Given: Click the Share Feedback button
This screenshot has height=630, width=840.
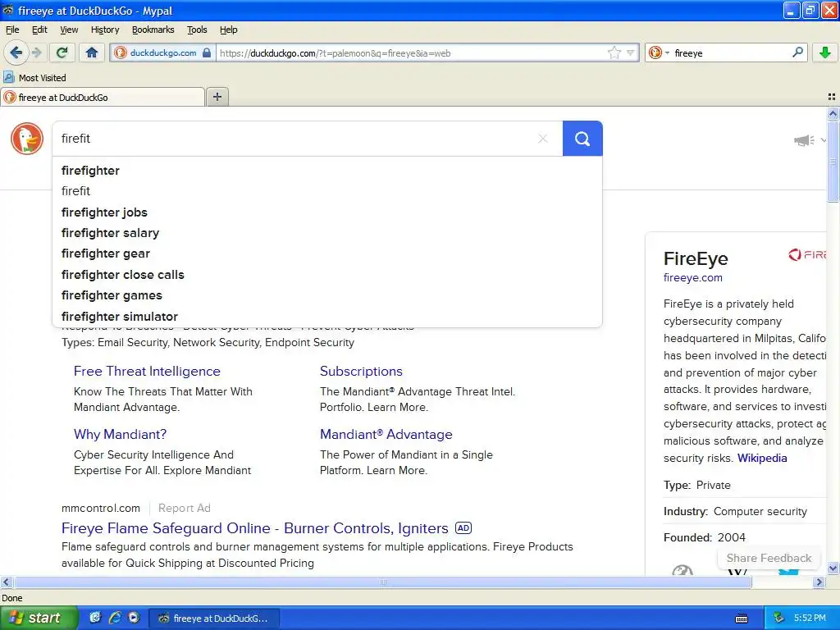Looking at the screenshot, I should click(769, 558).
